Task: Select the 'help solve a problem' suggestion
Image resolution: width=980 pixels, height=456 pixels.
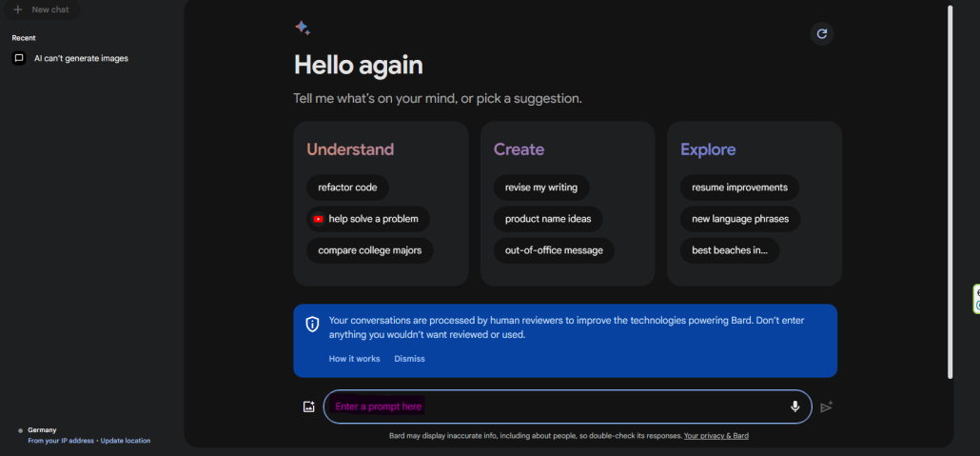Action: click(368, 219)
